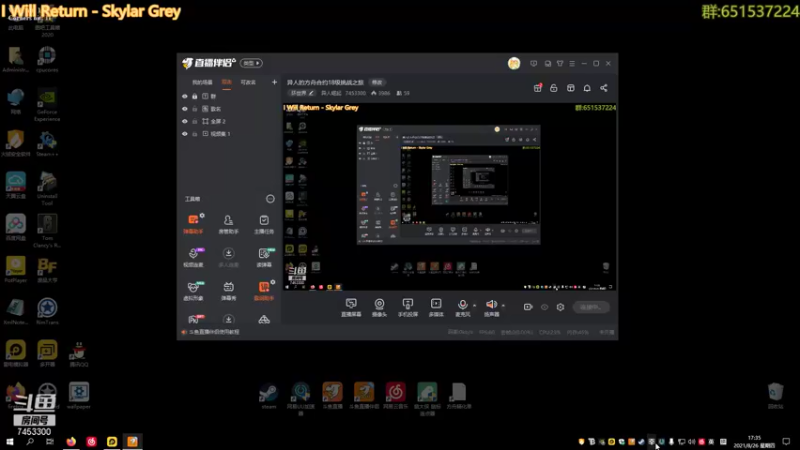Select the 歌名 source row
The height and width of the screenshot is (450, 800).
tap(229, 109)
